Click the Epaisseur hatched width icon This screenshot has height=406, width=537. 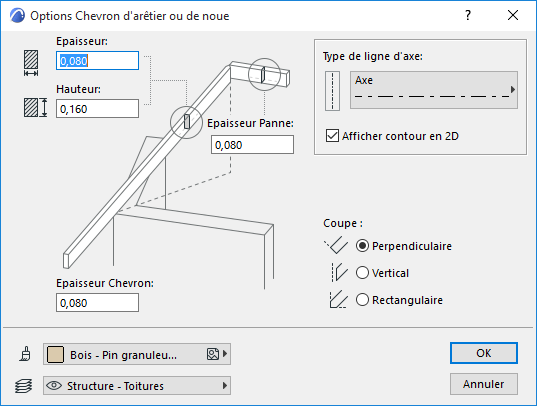(x=31, y=63)
